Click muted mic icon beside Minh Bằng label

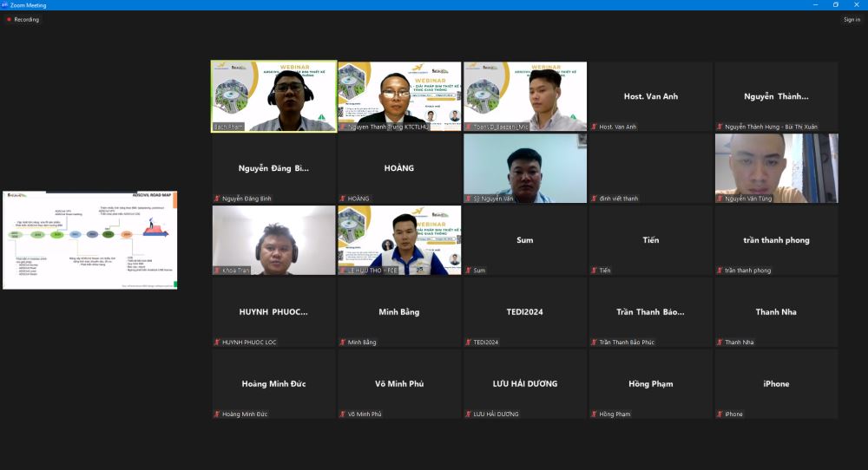(x=343, y=343)
